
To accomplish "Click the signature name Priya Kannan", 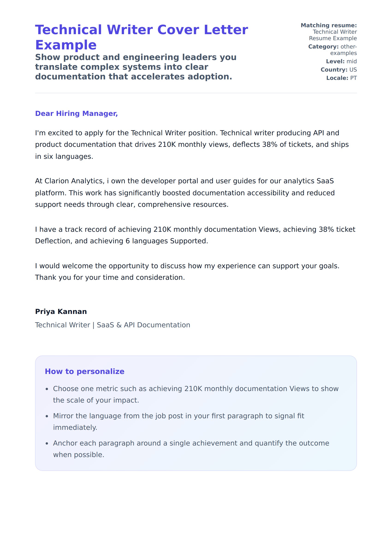I will pyautogui.click(x=61, y=311).
